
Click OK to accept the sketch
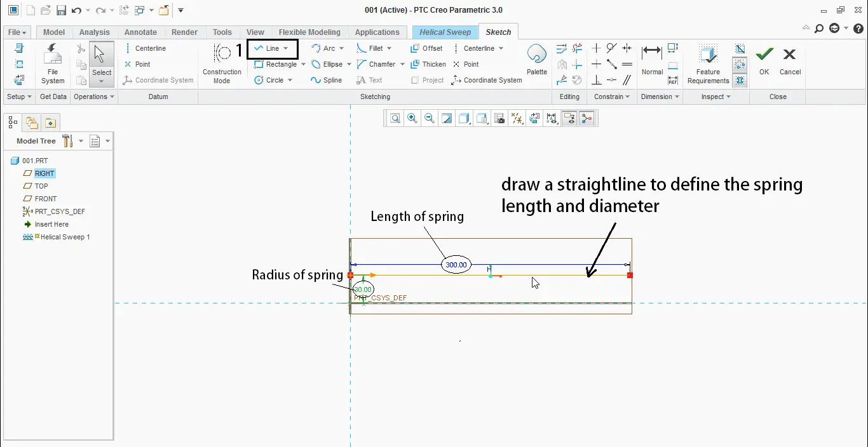click(764, 60)
